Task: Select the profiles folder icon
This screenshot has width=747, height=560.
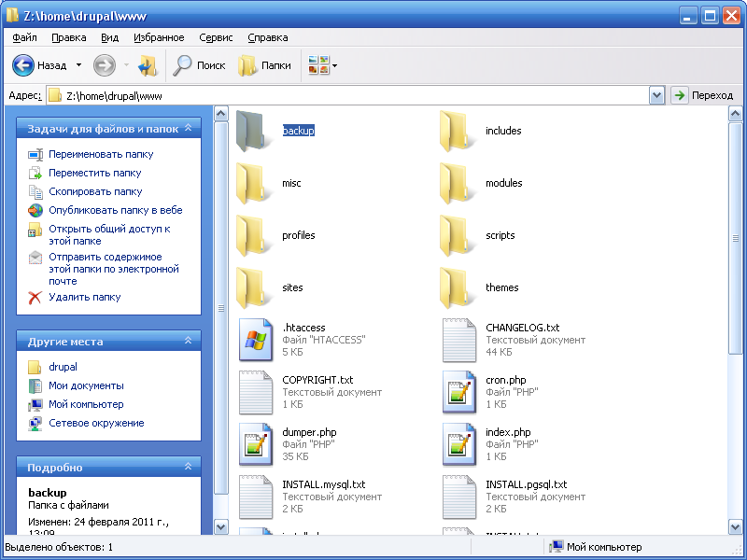Action: pyautogui.click(x=252, y=236)
